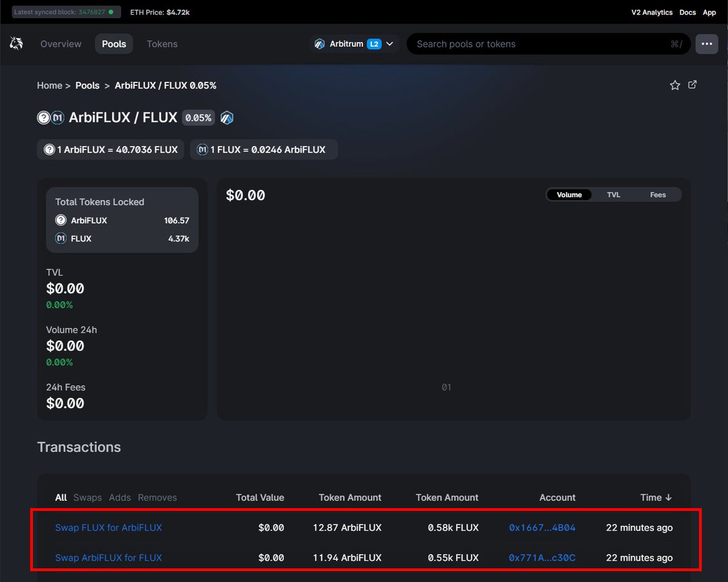Sort by Total Value column

pos(260,497)
